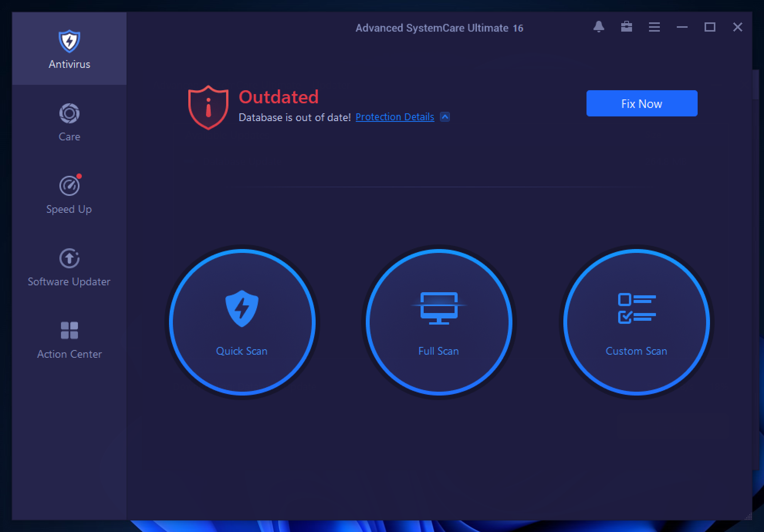Viewport: 764px width, 532px height.
Task: Click 'Database is out of date!' text
Action: [294, 117]
